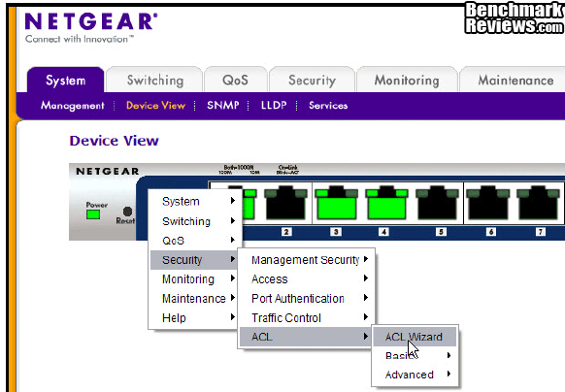This screenshot has height=392, width=565.
Task: Click port number 6 label
Action: [491, 232]
